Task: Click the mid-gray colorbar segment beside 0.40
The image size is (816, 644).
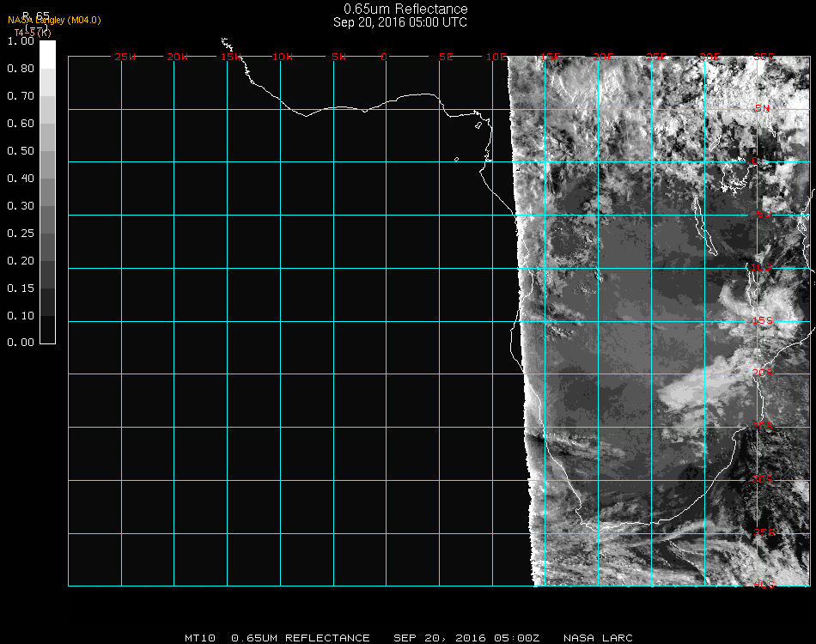Action: coord(47,192)
